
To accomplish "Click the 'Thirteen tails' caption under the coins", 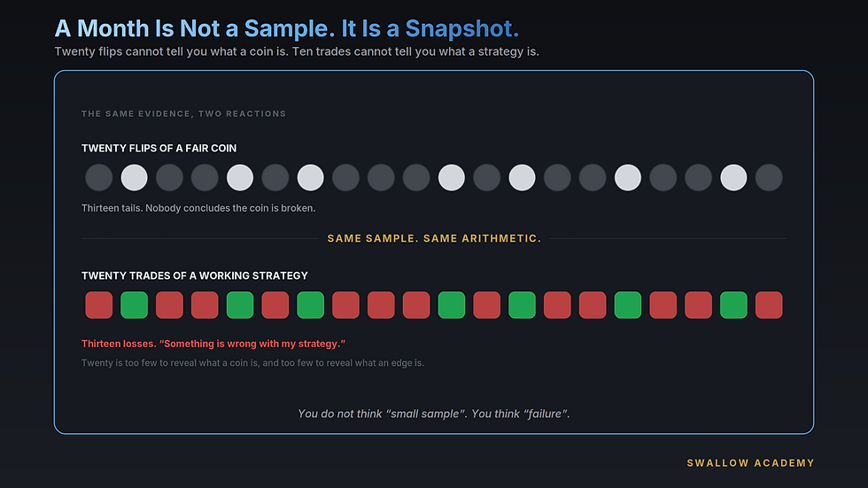I will point(198,208).
